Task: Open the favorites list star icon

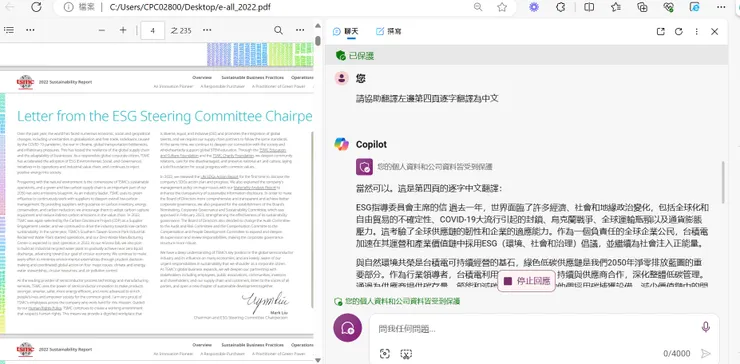Action: pos(615,7)
